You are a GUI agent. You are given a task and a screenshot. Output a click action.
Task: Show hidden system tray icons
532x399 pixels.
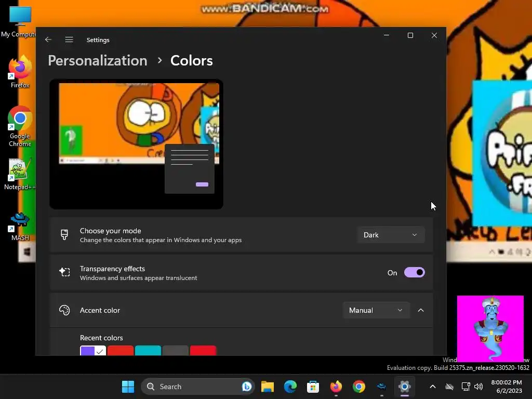[433, 387]
